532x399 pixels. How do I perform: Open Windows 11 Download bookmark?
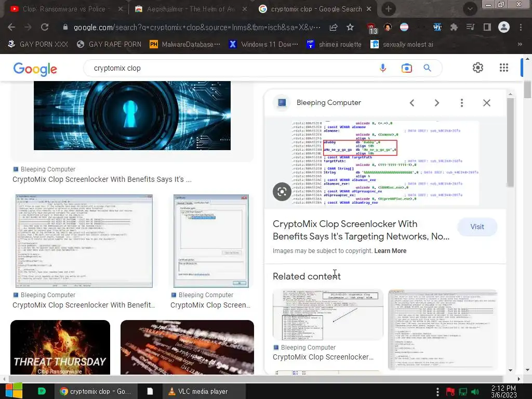coord(263,44)
